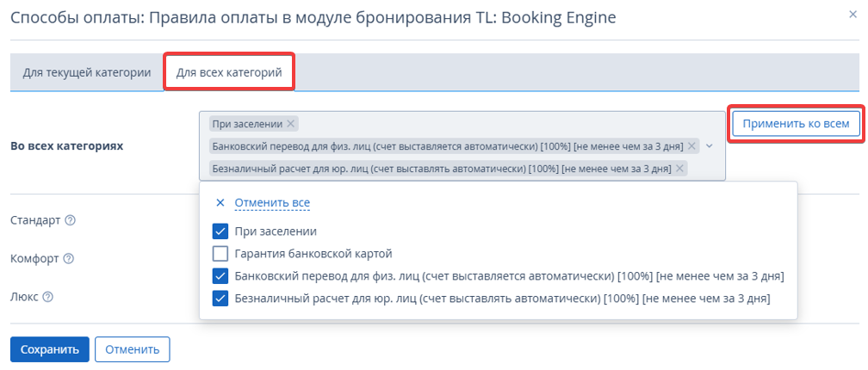Viewport: 868px width, 370px height.
Task: Click the X icon beside Отменить все
Action: pyautogui.click(x=220, y=203)
